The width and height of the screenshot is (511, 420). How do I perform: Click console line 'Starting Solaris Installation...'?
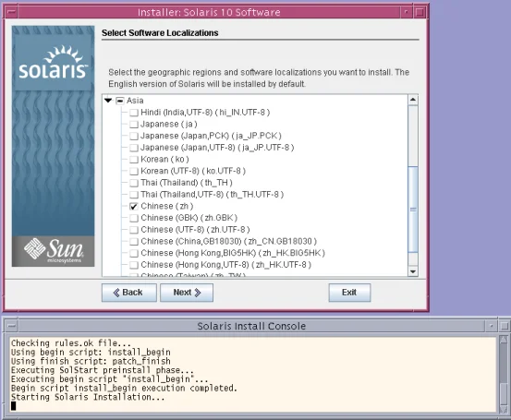click(88, 397)
